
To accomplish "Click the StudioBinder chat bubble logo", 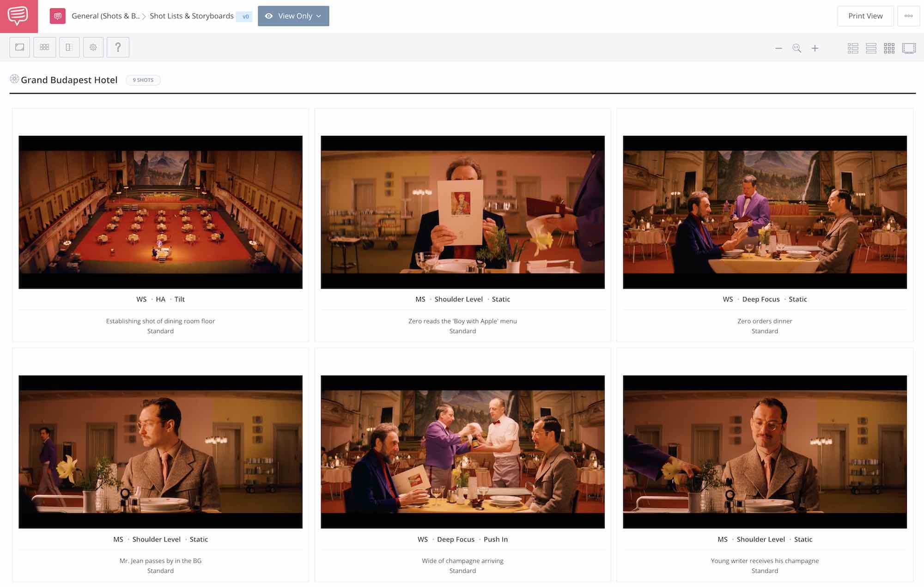I will pyautogui.click(x=18, y=16).
